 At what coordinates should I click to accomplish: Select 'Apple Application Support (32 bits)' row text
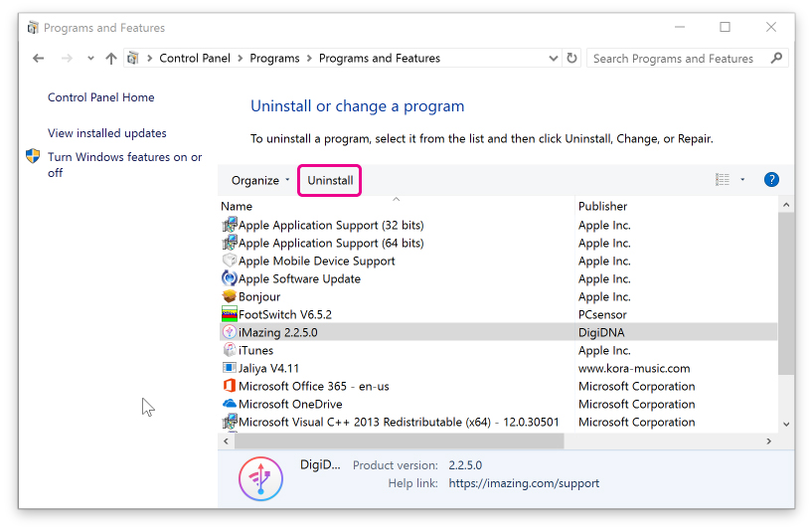[x=331, y=226]
